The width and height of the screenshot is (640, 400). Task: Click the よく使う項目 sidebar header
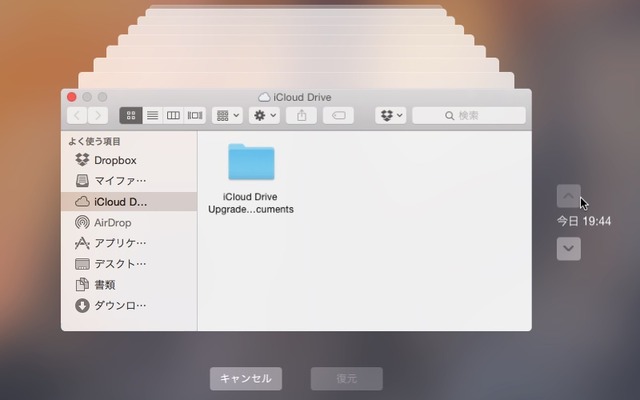(94, 141)
